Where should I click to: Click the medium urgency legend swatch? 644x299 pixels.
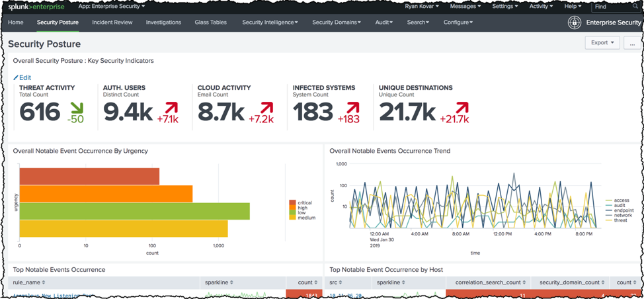click(293, 218)
